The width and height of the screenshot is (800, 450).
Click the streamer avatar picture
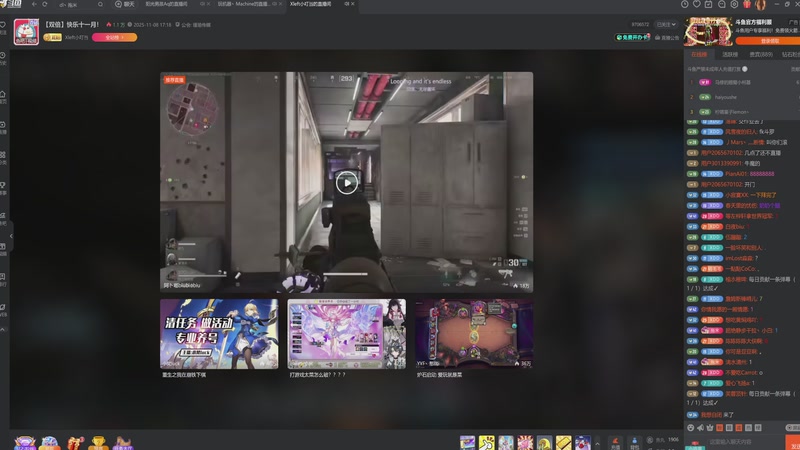pyautogui.click(x=26, y=32)
